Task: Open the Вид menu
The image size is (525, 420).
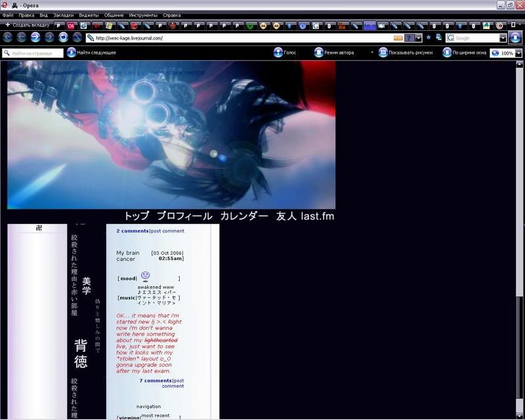Action: (43, 15)
